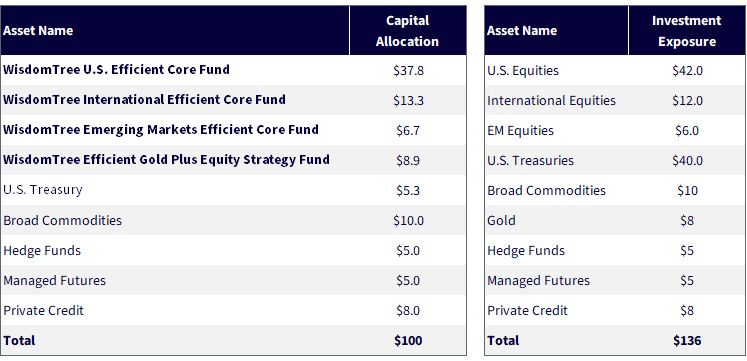Select the Gold row in exposure table
Screen dimensions: 747x361
(615, 221)
